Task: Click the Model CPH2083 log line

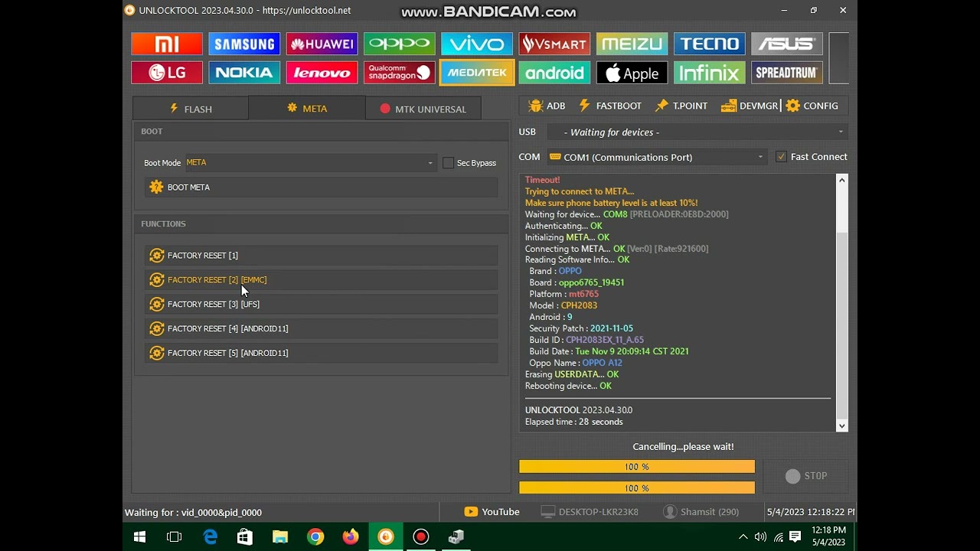Action: pyautogui.click(x=563, y=305)
